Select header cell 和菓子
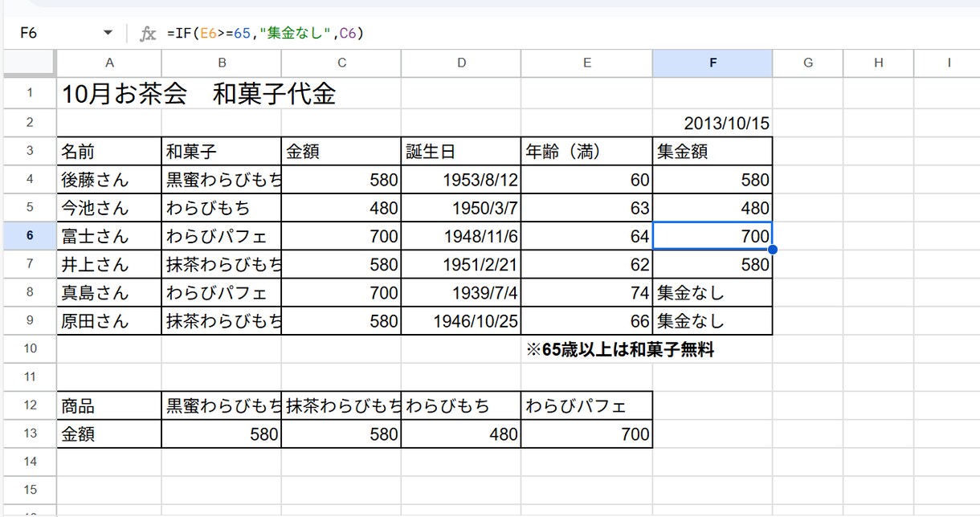Screen dimensions: 980x517 pyautogui.click(x=221, y=151)
